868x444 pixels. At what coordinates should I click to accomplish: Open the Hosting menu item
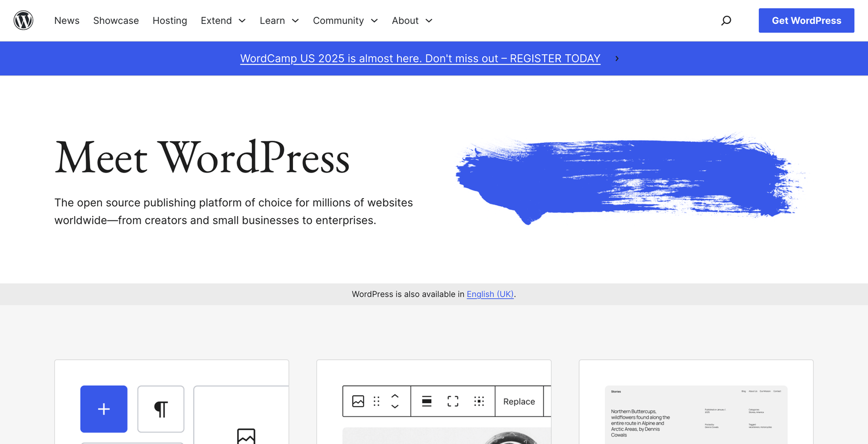[170, 21]
